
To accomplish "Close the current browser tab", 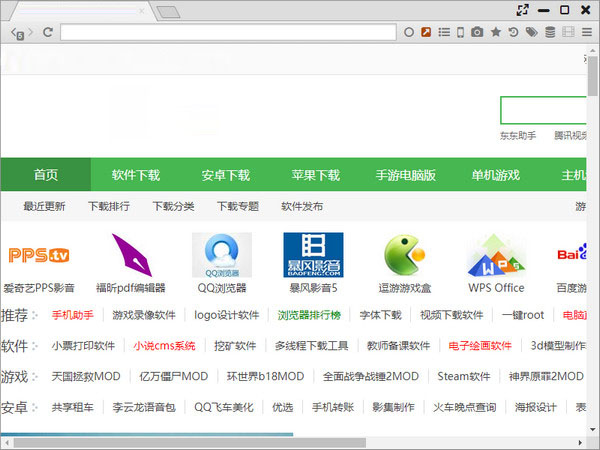I will coord(142,11).
